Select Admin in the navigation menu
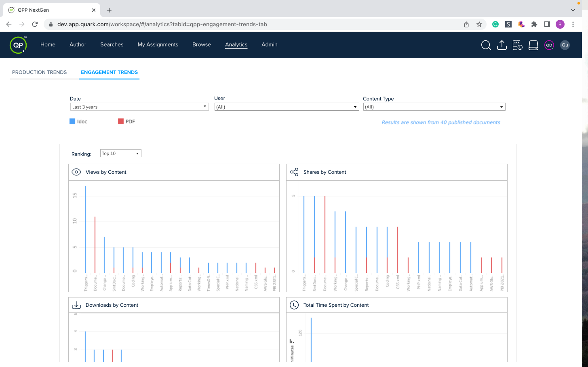Image resolution: width=588 pixels, height=367 pixels. pos(269,44)
